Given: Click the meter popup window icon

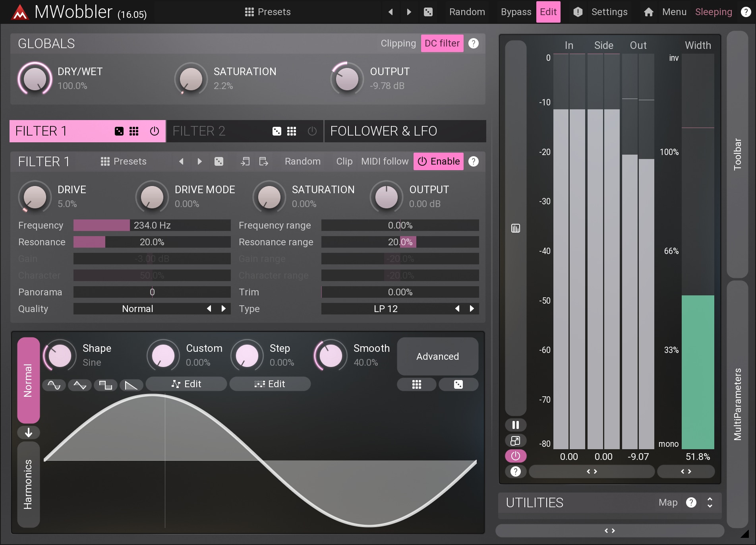Looking at the screenshot, I should 515,440.
